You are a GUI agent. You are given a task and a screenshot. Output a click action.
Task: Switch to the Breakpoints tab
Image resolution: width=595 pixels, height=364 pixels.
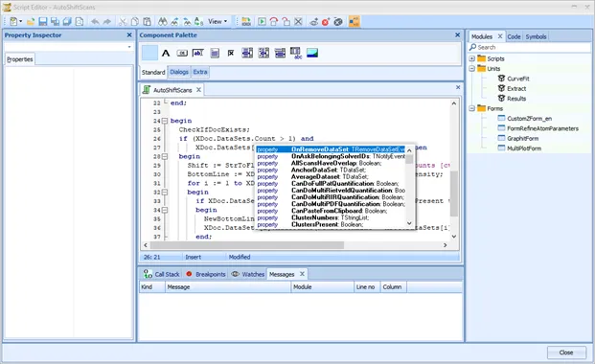[x=206, y=274]
